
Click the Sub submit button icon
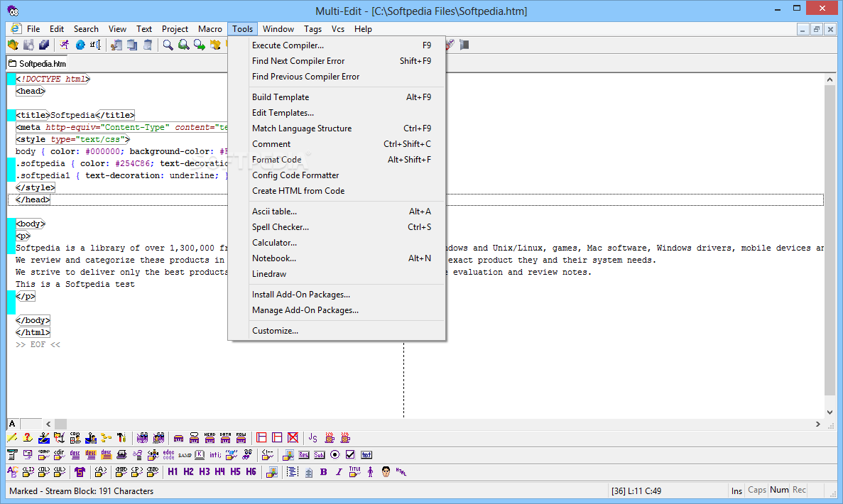pos(320,455)
